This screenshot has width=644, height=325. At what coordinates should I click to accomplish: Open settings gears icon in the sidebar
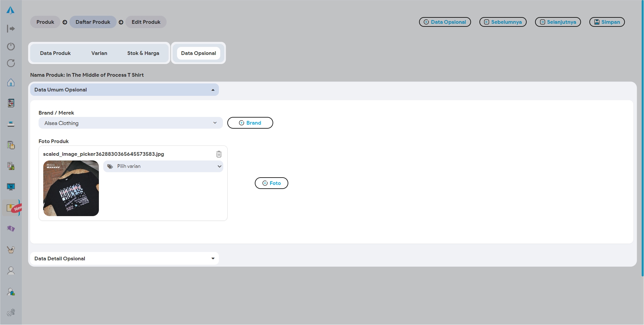tap(11, 312)
